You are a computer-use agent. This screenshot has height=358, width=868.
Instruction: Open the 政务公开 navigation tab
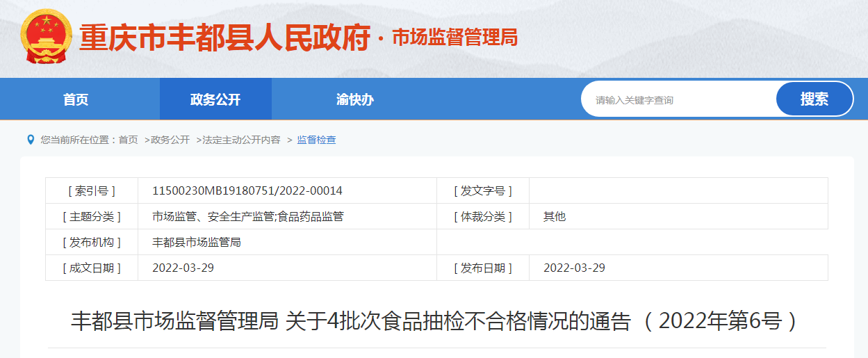click(215, 99)
